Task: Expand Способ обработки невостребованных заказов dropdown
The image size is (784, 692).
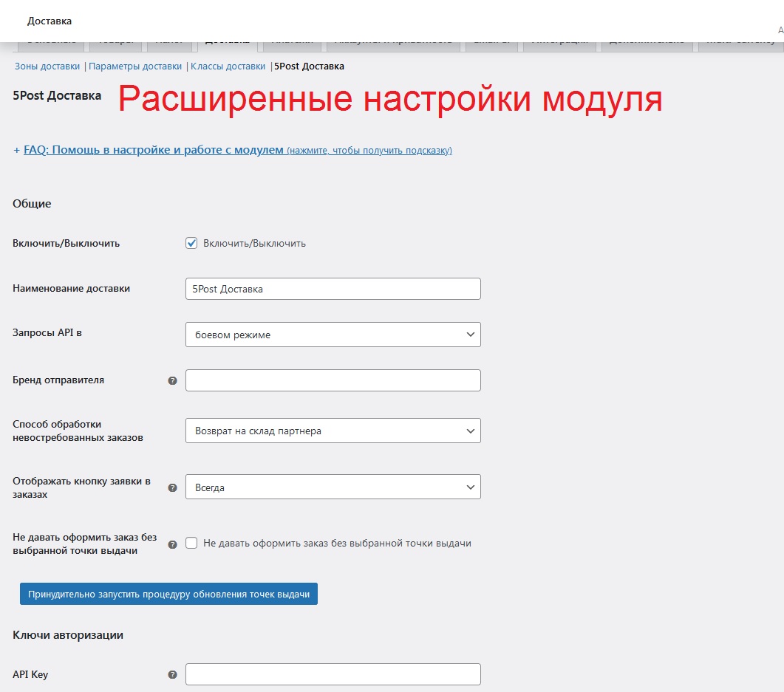Action: point(333,431)
